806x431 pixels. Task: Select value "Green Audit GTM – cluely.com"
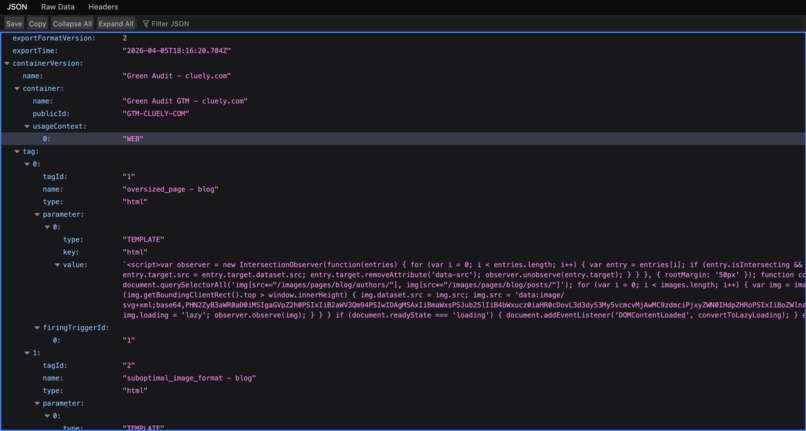tap(185, 101)
